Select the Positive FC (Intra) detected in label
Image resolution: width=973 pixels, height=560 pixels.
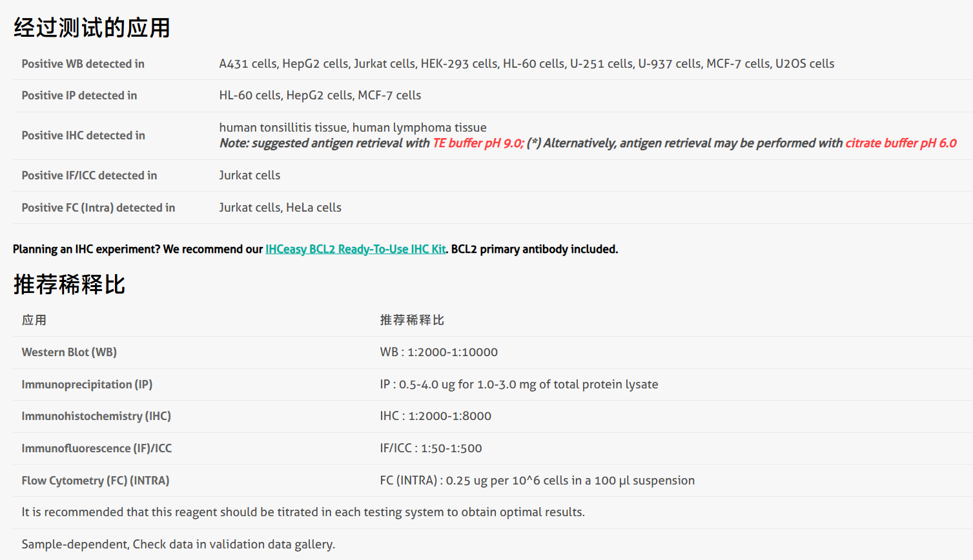pyautogui.click(x=98, y=208)
